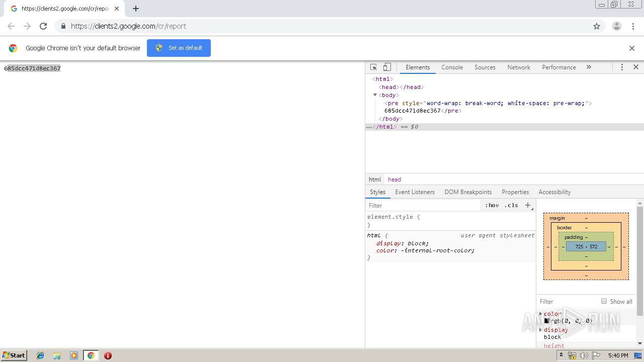Click taskbar clock 5:40 PM
The width and height of the screenshot is (644, 362).
(x=618, y=355)
